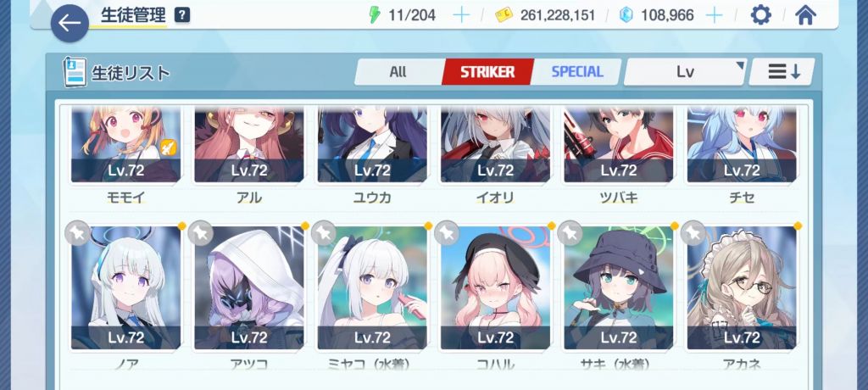Open the Lv sort dropdown
Screen dimensions: 868x390
coord(685,72)
